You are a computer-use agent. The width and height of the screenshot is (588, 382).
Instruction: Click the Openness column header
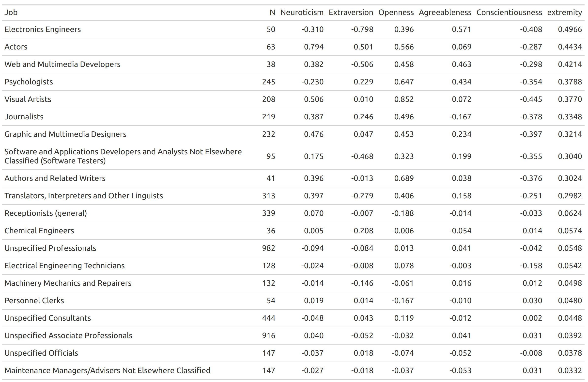(x=396, y=12)
